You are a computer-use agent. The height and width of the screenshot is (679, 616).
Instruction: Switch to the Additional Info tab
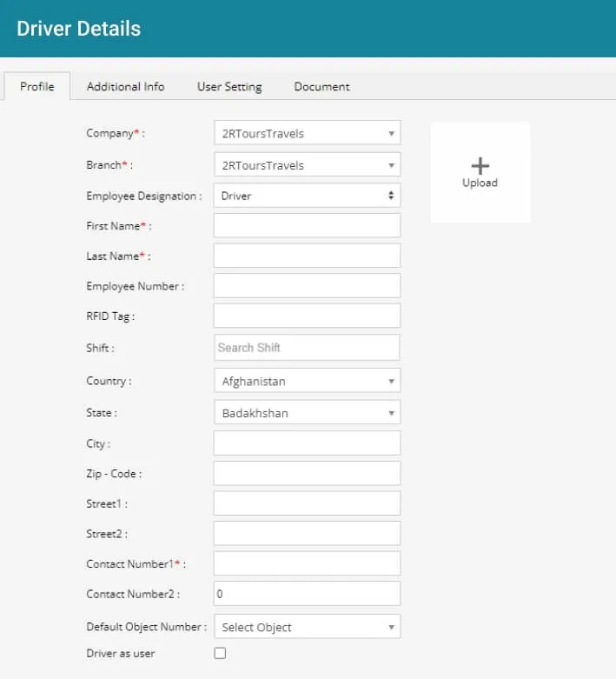pos(126,86)
